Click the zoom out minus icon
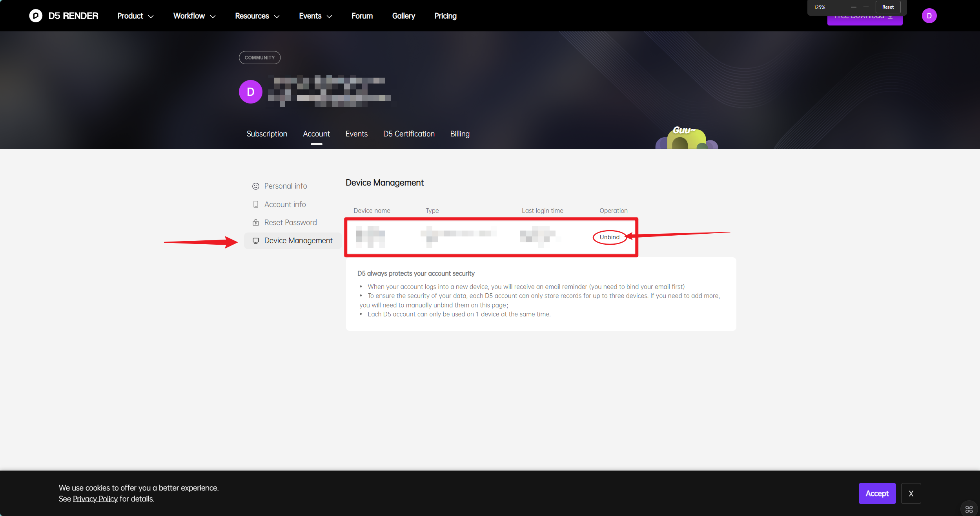The height and width of the screenshot is (516, 980). pyautogui.click(x=853, y=7)
